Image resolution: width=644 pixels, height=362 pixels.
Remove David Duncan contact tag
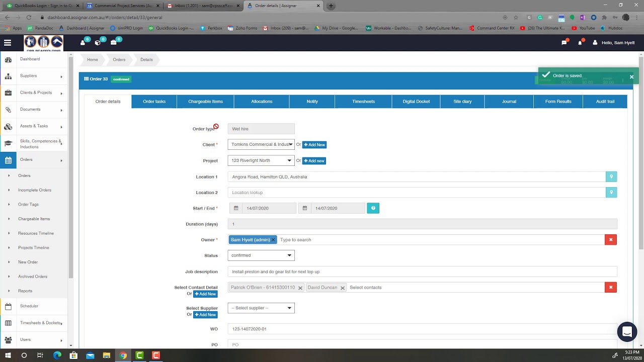(342, 288)
